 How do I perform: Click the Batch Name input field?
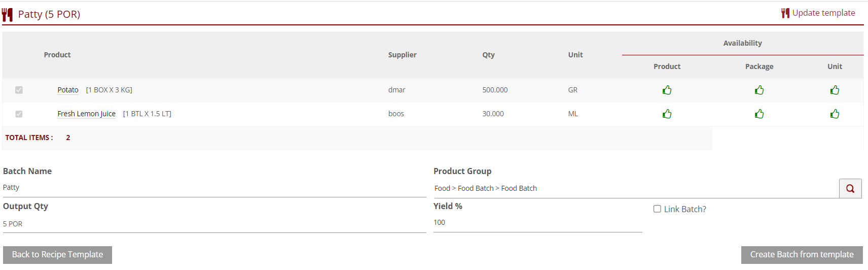click(x=214, y=188)
